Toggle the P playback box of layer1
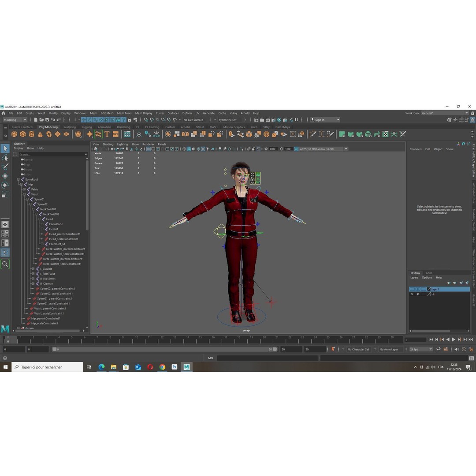The image size is (476, 476). (x=418, y=289)
